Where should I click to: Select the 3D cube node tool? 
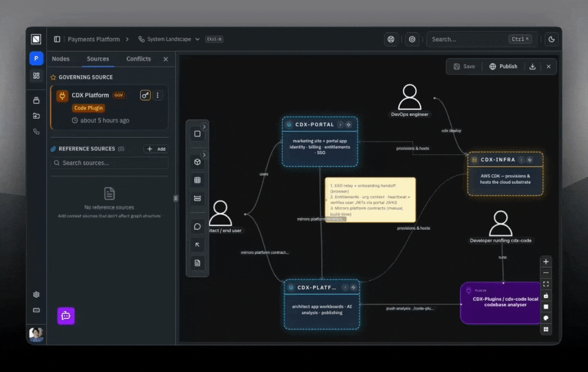click(x=197, y=162)
